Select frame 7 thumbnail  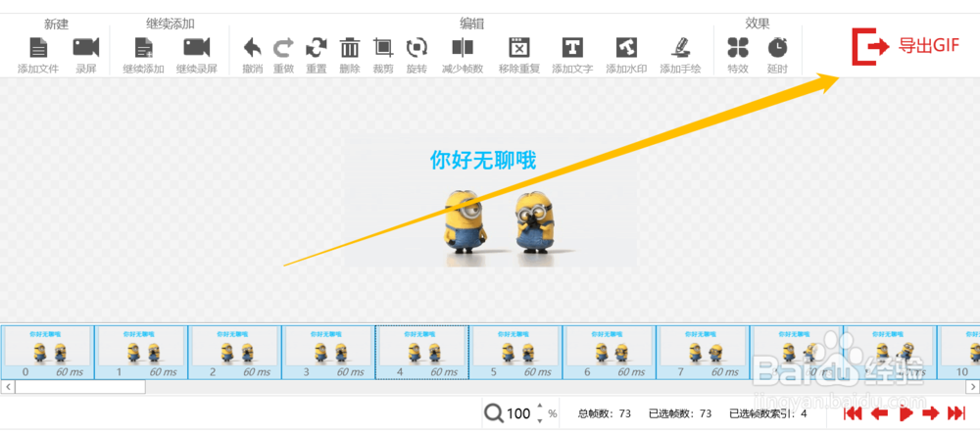tap(704, 352)
